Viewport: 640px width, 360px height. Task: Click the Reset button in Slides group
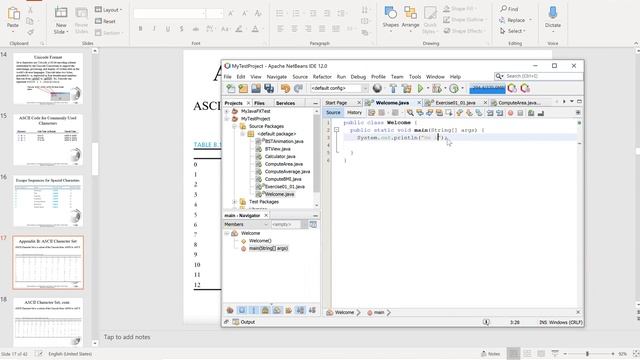tap(105, 21)
